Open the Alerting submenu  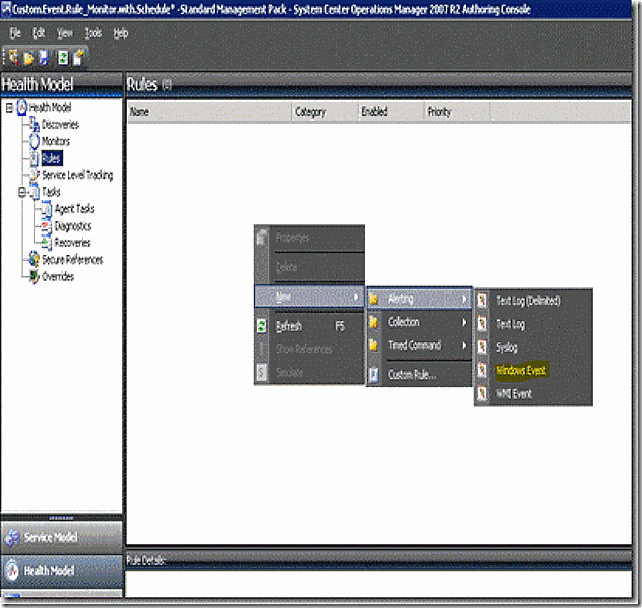click(x=419, y=298)
